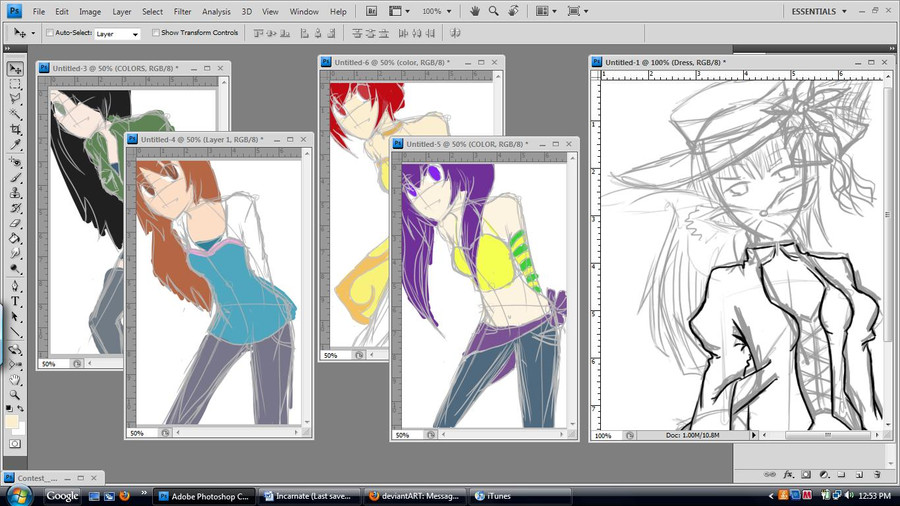
Task: Open the Auto-Select Layer dropdown
Action: pos(117,34)
